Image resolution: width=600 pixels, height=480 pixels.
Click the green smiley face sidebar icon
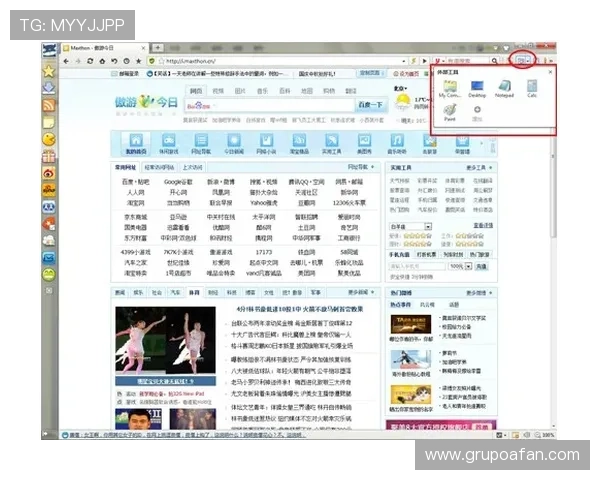click(49, 274)
